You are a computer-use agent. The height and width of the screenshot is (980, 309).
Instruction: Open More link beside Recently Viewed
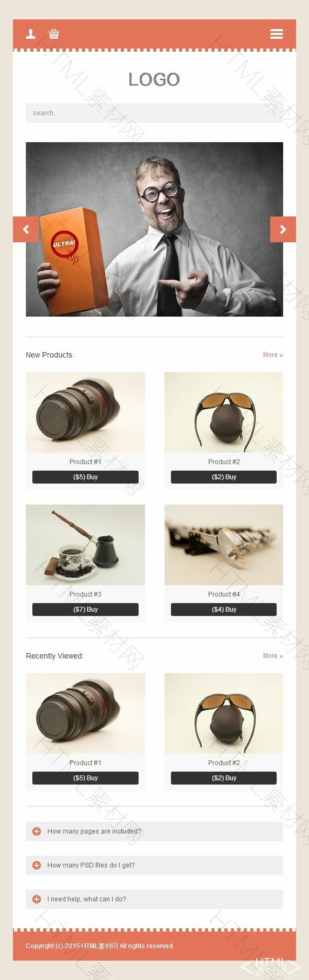[273, 656]
